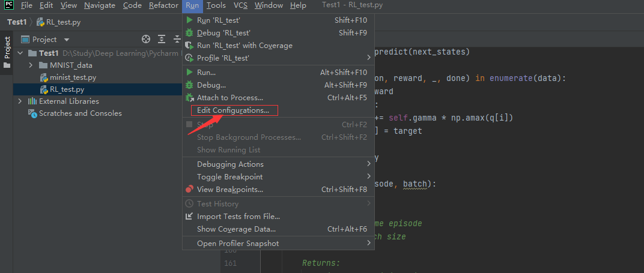644x273 pixels.
Task: Select Toggle Breakpoint menu entry
Action: (229, 177)
